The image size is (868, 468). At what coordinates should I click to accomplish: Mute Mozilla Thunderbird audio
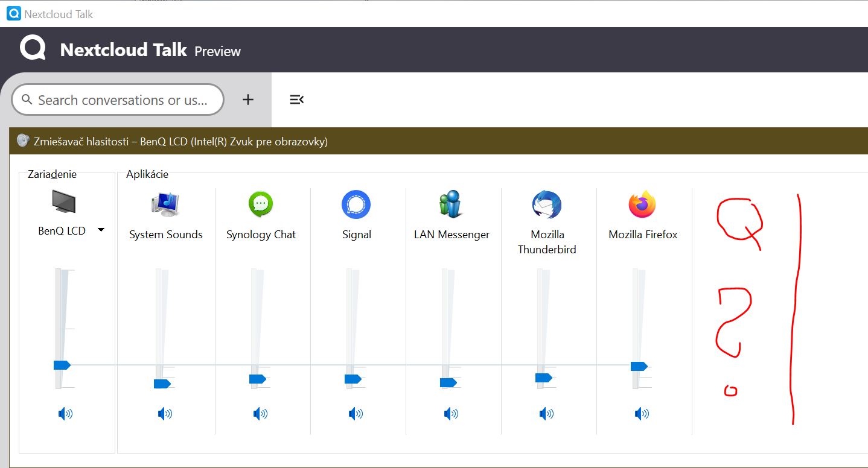point(547,414)
